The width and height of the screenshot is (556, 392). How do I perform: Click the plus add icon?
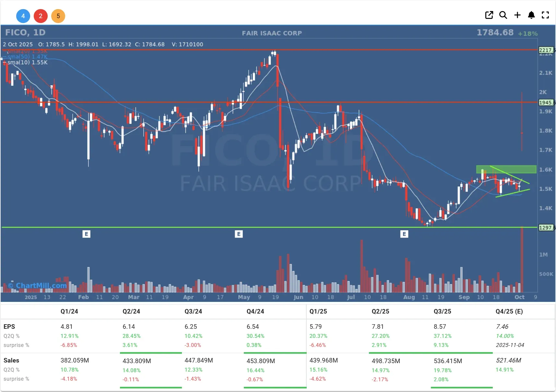click(517, 15)
